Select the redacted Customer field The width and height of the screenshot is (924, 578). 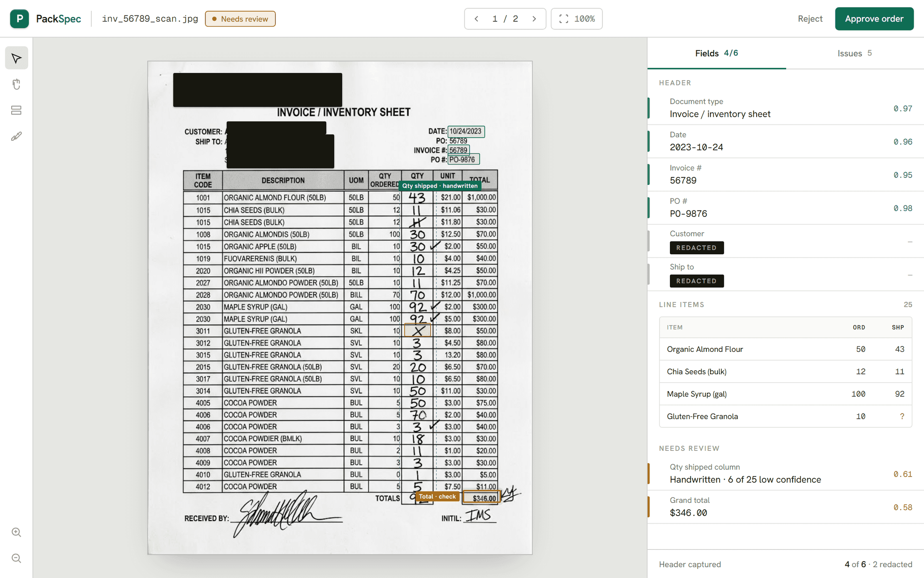click(x=785, y=241)
